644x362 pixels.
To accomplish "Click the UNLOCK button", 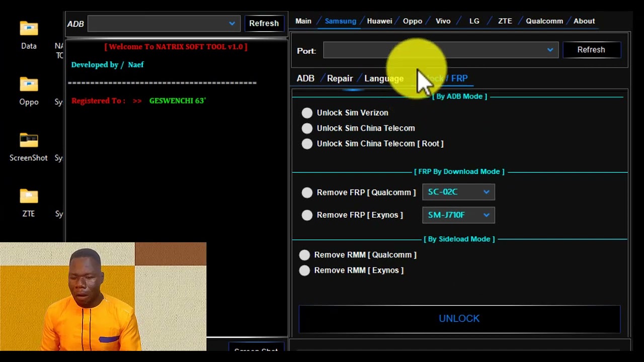I will pos(459,319).
